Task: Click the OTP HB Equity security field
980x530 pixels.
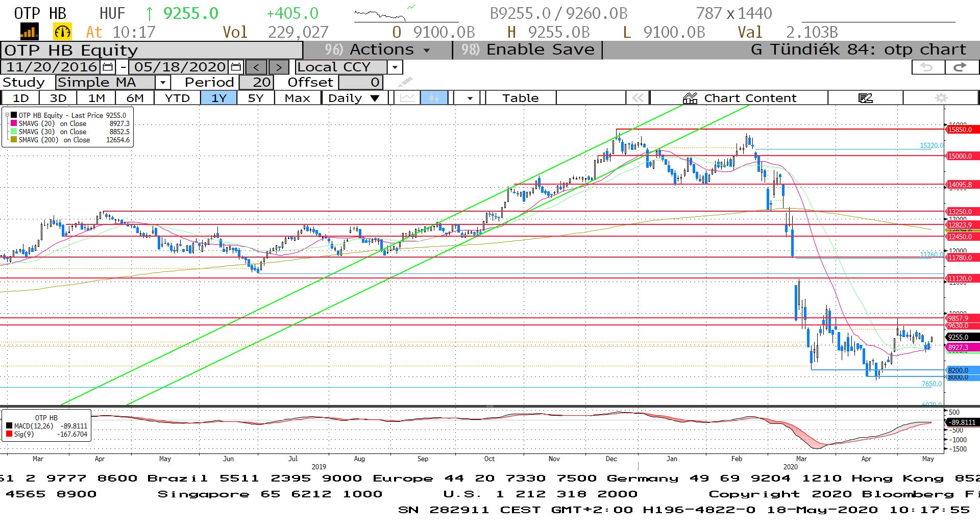Action: point(152,50)
